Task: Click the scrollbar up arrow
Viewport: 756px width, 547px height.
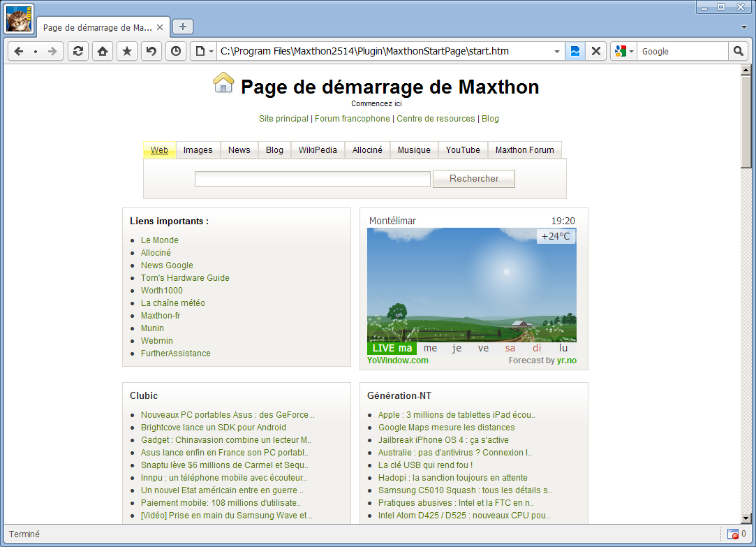Action: click(x=746, y=70)
